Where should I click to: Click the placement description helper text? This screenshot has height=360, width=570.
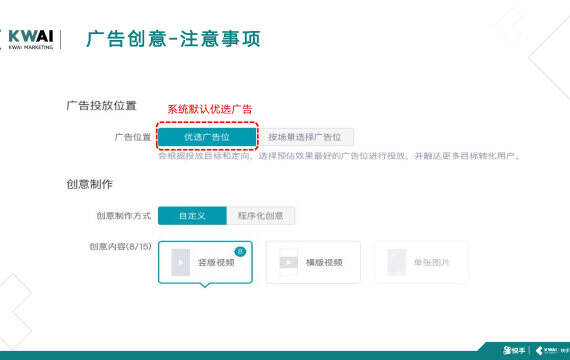pos(340,156)
